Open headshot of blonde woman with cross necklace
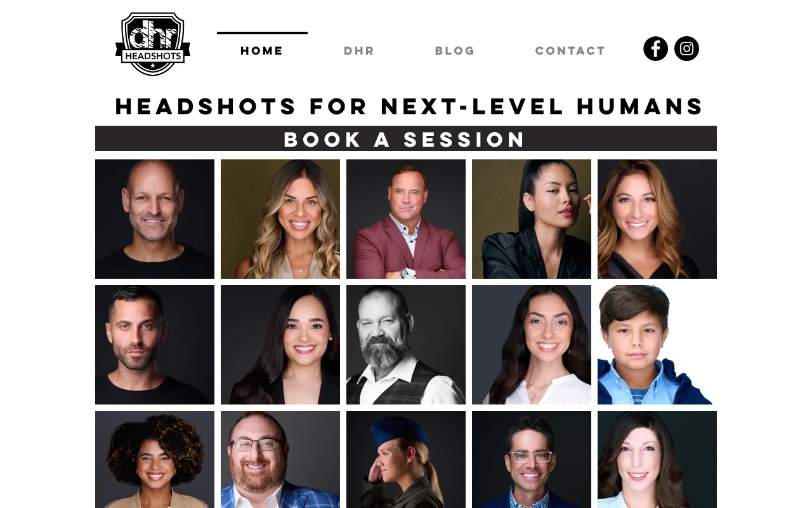This screenshot has width=812, height=508. coord(280,219)
